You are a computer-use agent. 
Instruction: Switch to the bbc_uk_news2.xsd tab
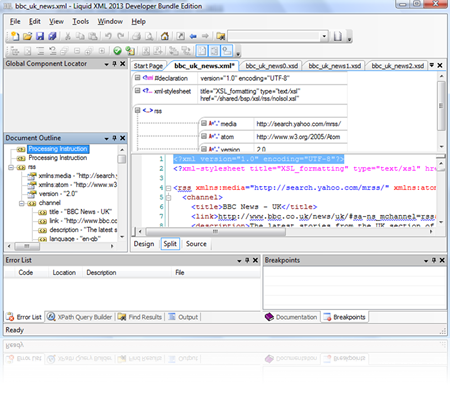tap(398, 66)
